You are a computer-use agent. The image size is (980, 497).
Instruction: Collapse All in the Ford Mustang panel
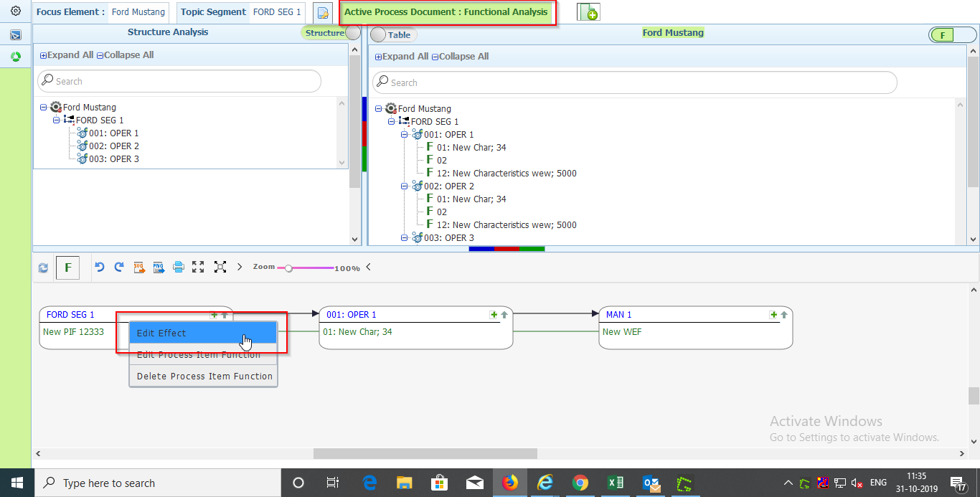tap(460, 57)
